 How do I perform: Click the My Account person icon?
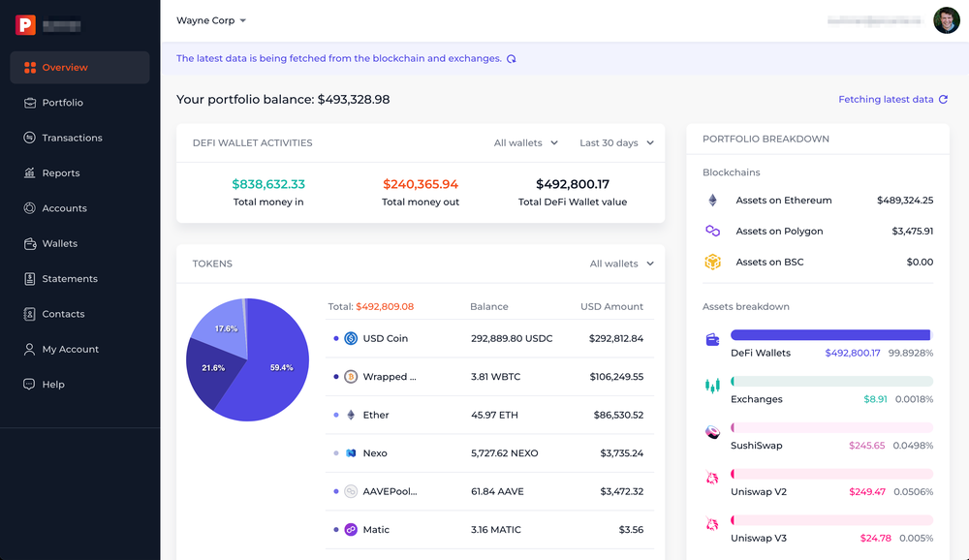(x=30, y=349)
